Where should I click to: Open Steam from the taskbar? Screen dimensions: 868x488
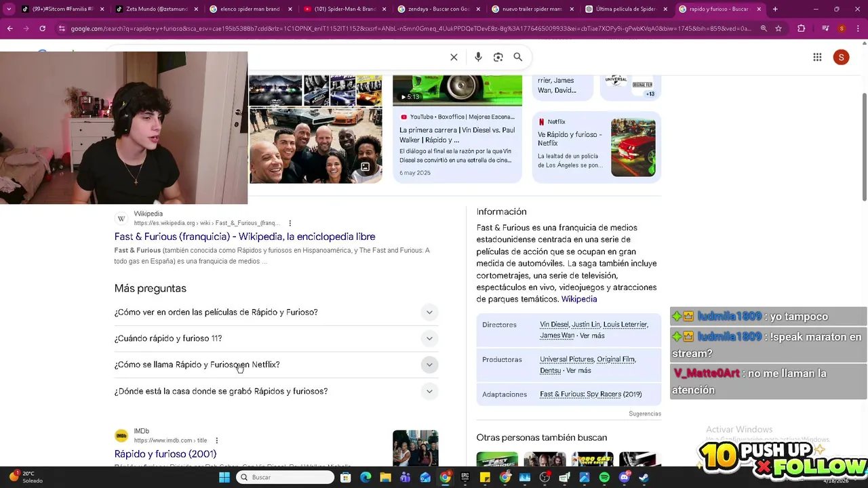coord(644,477)
